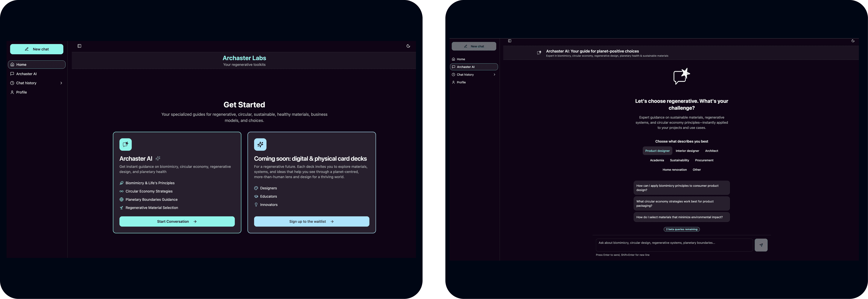Screen dimensions: 868x299
Task: Click the 'Choose what describes you best' label
Action: click(682, 141)
